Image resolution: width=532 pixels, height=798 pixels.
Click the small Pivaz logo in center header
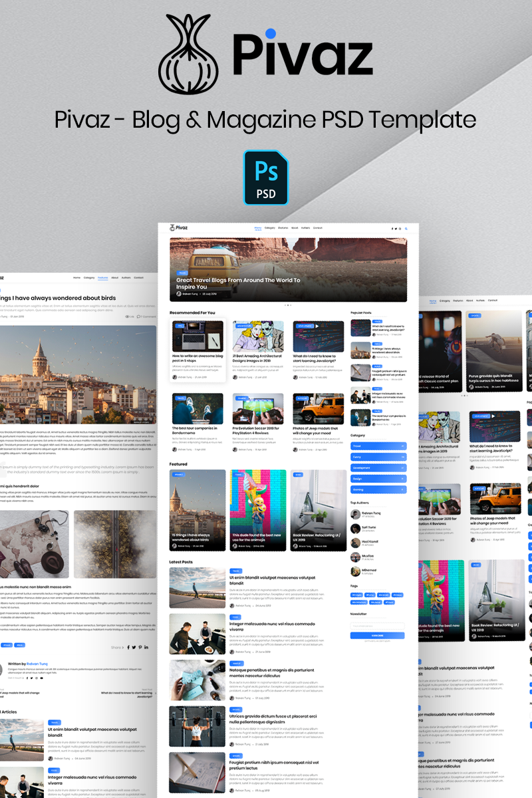[x=179, y=228]
